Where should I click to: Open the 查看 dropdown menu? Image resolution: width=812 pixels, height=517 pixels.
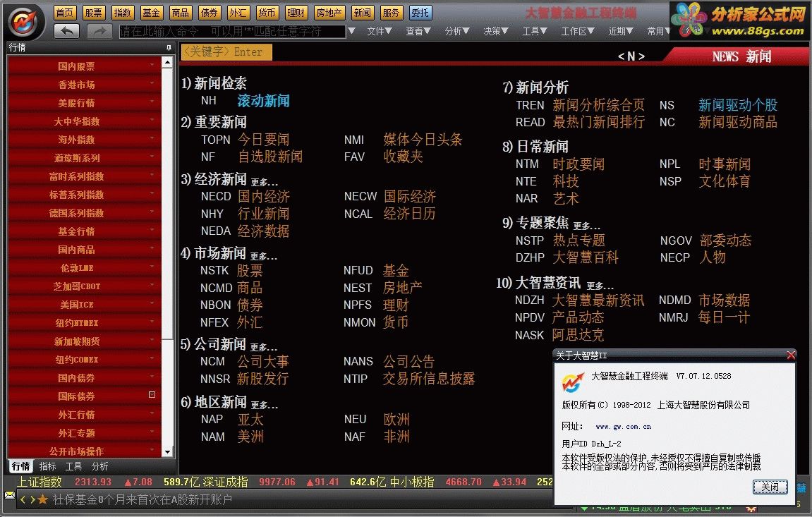click(x=418, y=31)
